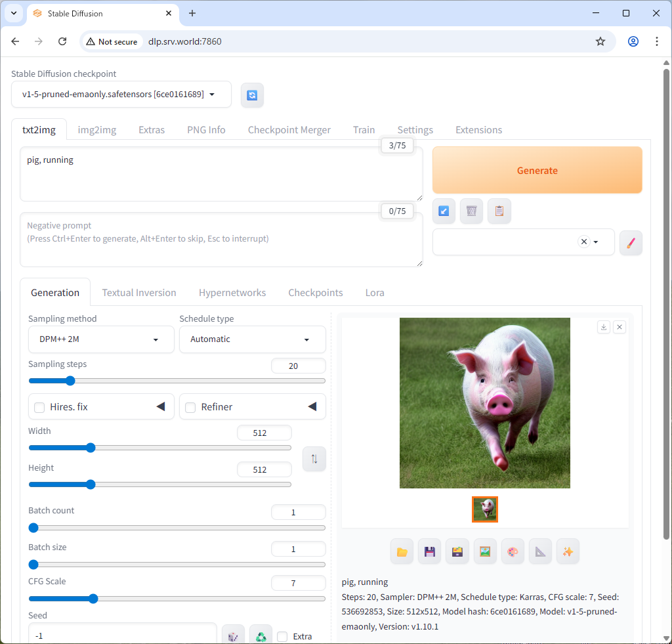
Task: Expand the styles dropdown arrow
Action: (x=596, y=242)
